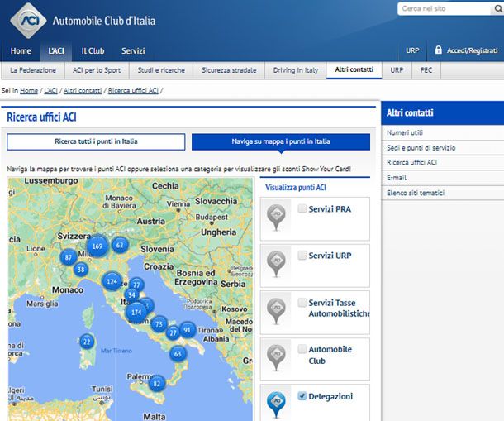504x421 pixels.
Task: Enable the Servizi URP checkbox
Action: click(302, 256)
